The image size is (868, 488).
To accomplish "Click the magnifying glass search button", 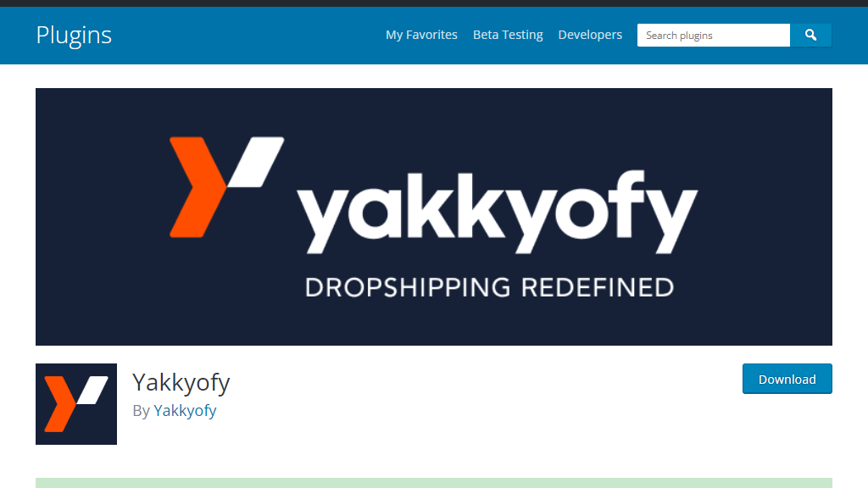I will (x=810, y=36).
